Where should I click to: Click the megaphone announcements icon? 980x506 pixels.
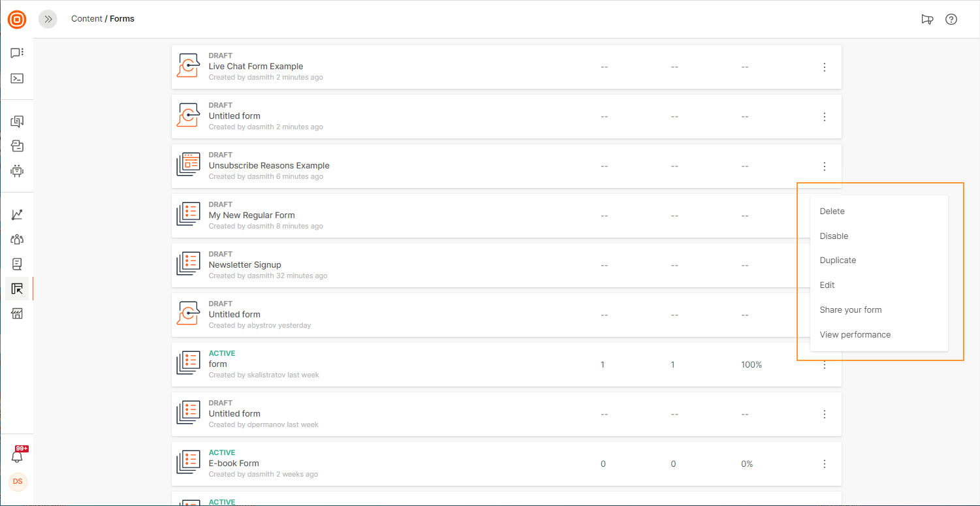[x=927, y=20]
